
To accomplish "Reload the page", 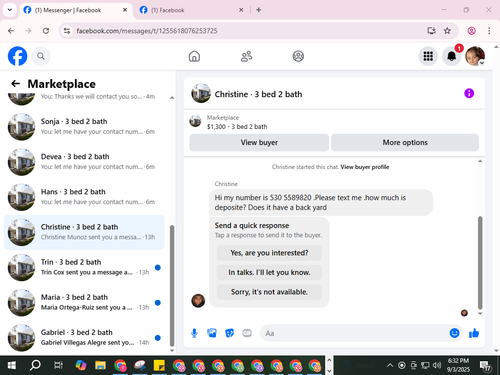I will point(46,31).
